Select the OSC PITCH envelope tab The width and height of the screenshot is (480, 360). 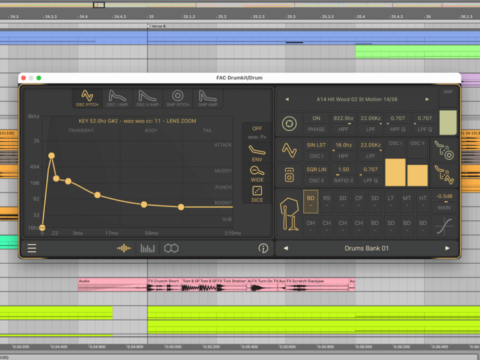[87, 98]
